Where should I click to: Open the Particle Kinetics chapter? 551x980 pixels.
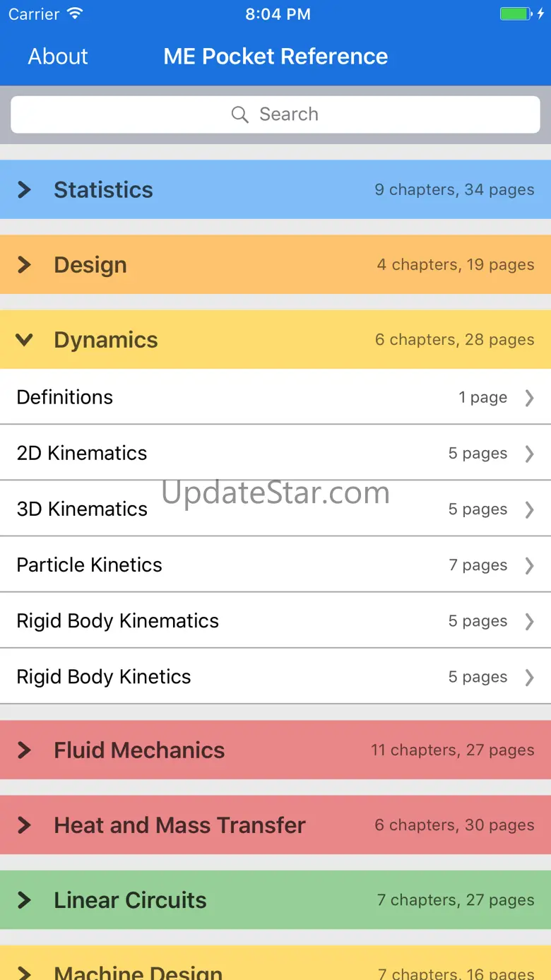pyautogui.click(x=90, y=565)
